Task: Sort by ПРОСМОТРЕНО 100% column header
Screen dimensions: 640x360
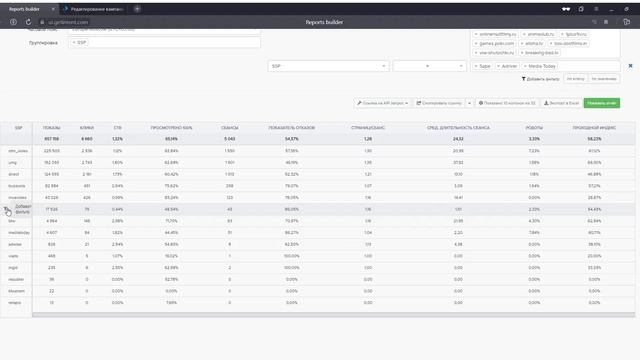Action: click(171, 128)
